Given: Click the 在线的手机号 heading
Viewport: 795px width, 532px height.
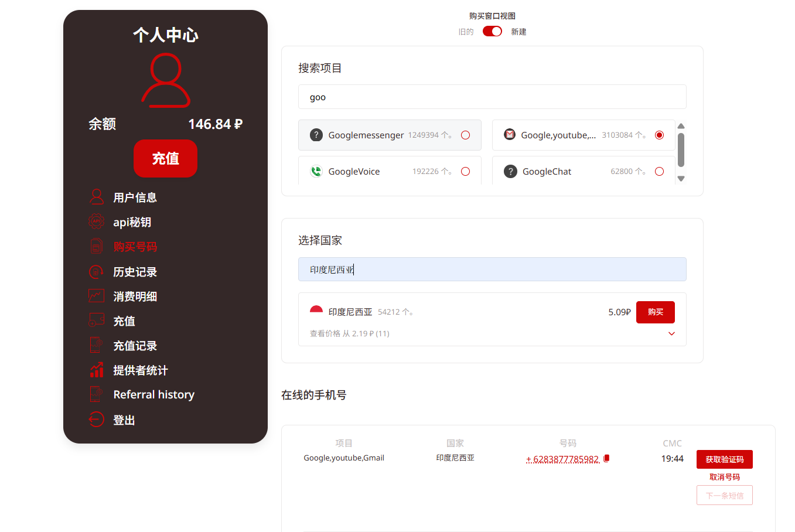Looking at the screenshot, I should (x=314, y=395).
